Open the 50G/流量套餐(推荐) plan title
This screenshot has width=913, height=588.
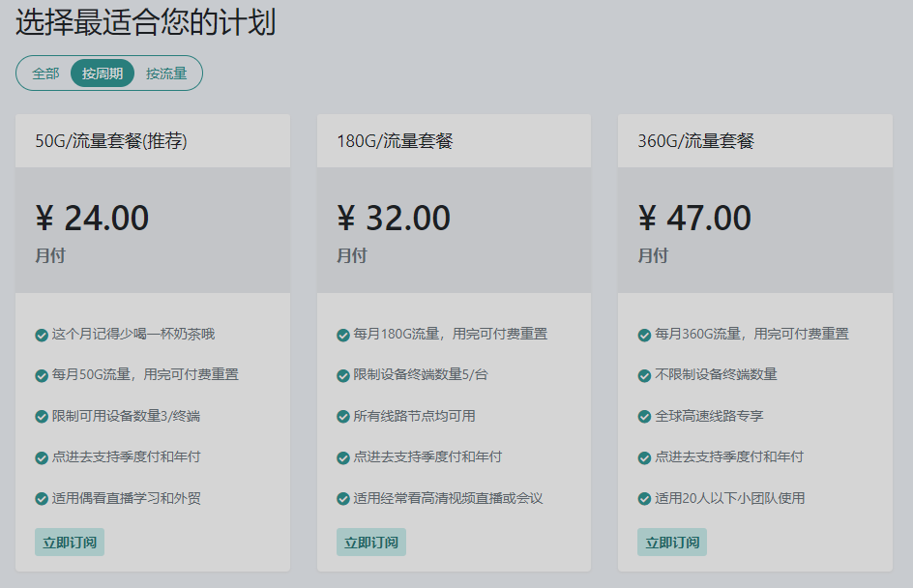[111, 141]
